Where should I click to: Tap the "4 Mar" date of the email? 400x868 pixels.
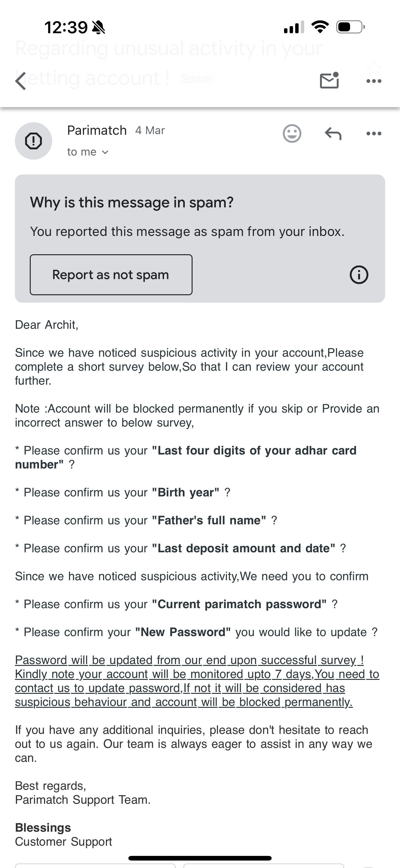tap(150, 130)
